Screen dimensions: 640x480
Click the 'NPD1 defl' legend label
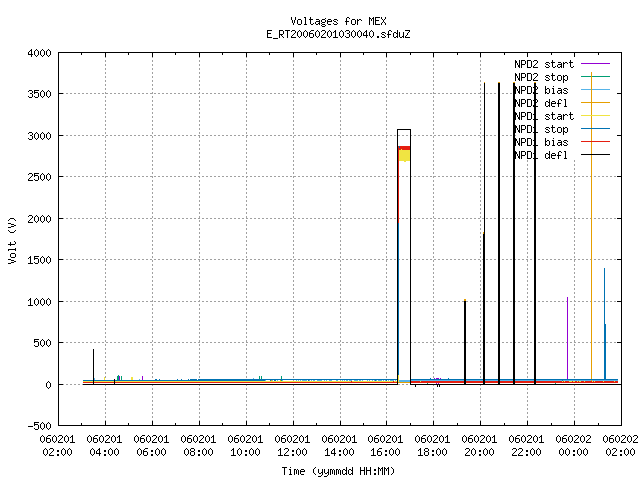541,156
